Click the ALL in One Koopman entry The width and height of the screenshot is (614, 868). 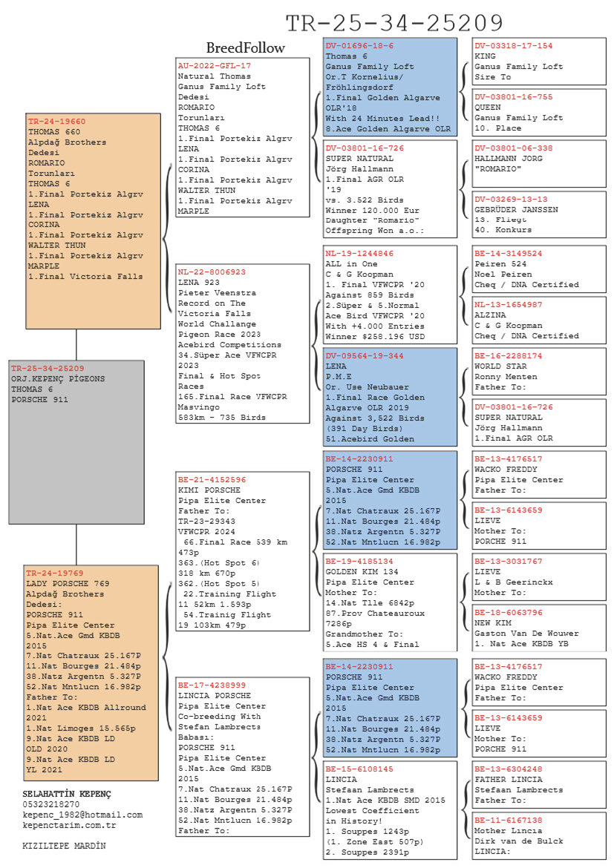pos(390,295)
